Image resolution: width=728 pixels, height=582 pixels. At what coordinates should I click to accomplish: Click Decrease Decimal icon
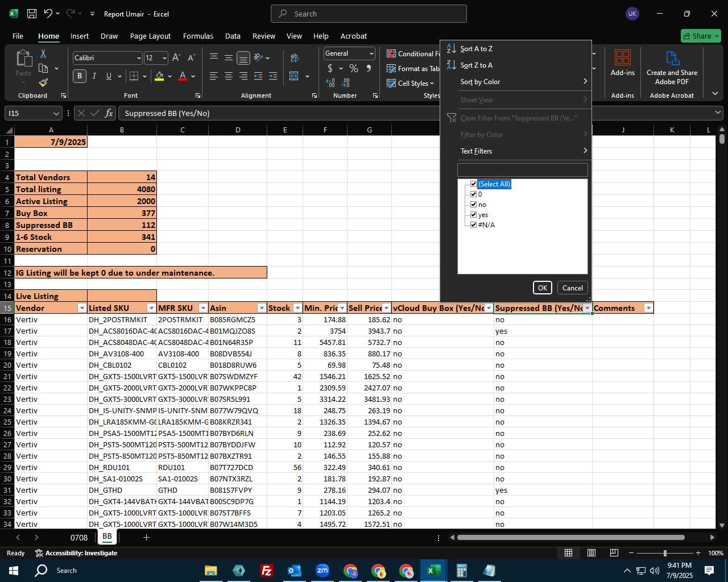point(346,83)
